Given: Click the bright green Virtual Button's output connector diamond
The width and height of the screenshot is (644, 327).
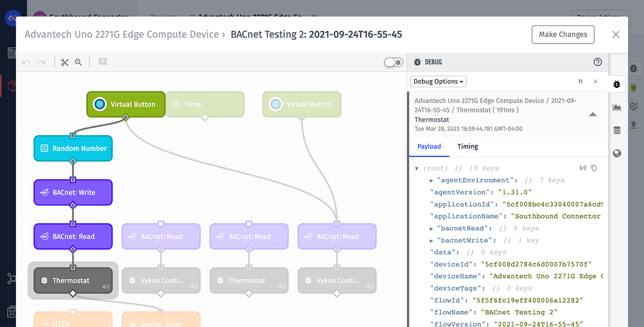Looking at the screenshot, I should 126,118.
